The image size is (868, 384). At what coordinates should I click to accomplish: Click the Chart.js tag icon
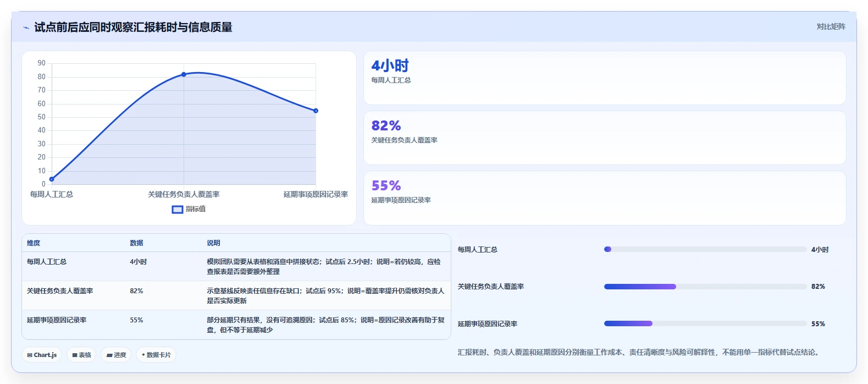click(x=30, y=355)
